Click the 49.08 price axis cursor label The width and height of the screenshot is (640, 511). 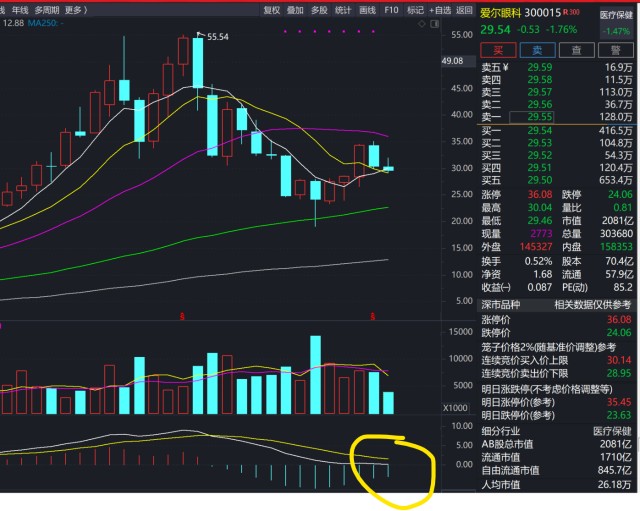pos(458,61)
